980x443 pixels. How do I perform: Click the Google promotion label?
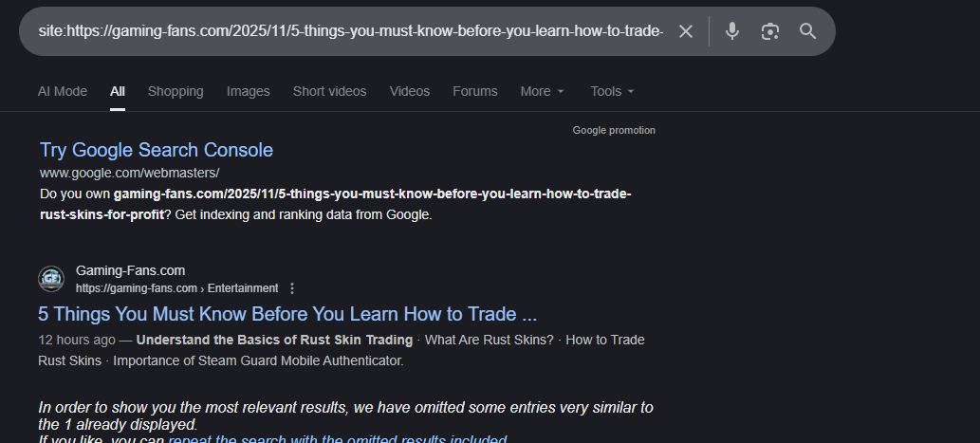(614, 130)
